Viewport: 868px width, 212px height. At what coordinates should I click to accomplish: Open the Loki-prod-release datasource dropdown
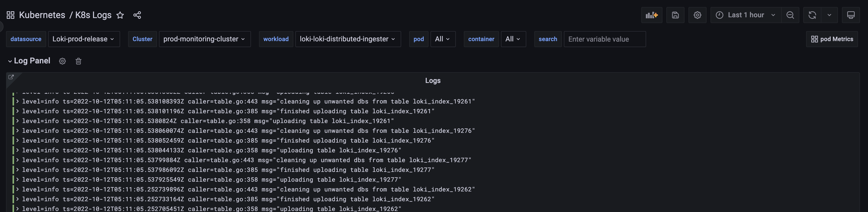pyautogui.click(x=83, y=39)
